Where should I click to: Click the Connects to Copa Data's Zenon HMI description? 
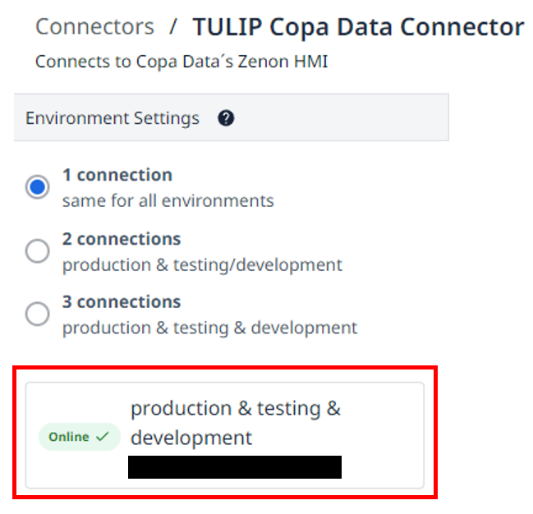click(182, 62)
